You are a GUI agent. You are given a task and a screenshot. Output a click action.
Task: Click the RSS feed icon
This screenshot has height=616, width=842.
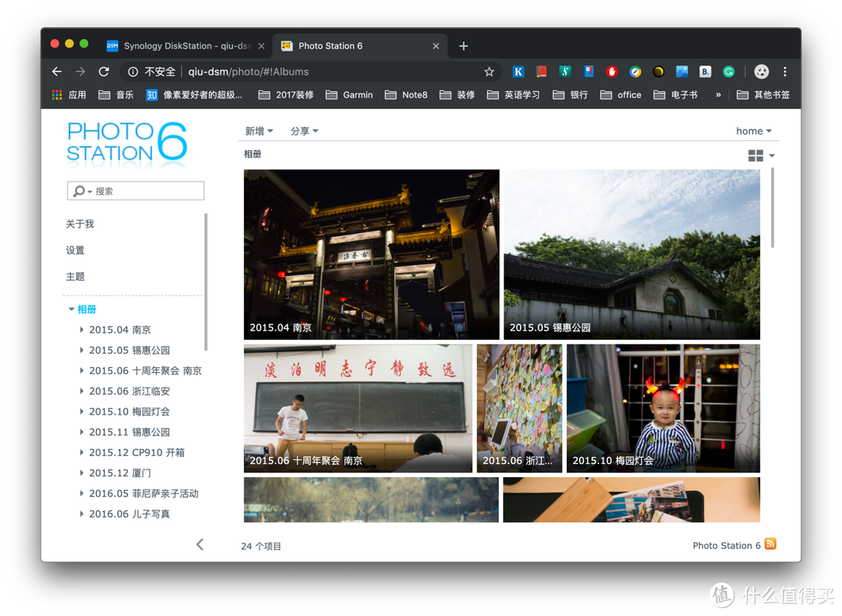tap(770, 544)
